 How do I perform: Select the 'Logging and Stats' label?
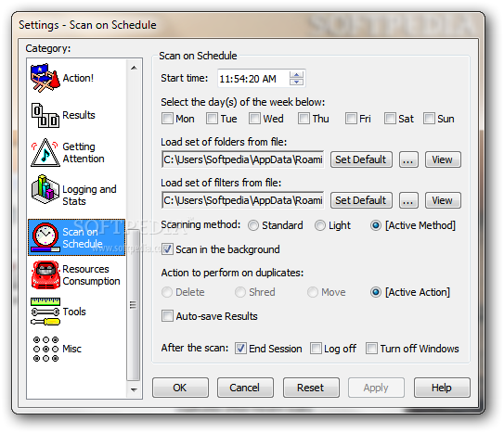pyautogui.click(x=89, y=195)
